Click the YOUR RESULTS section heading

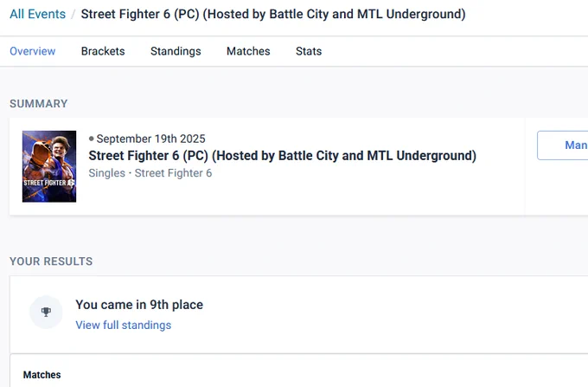coord(51,261)
